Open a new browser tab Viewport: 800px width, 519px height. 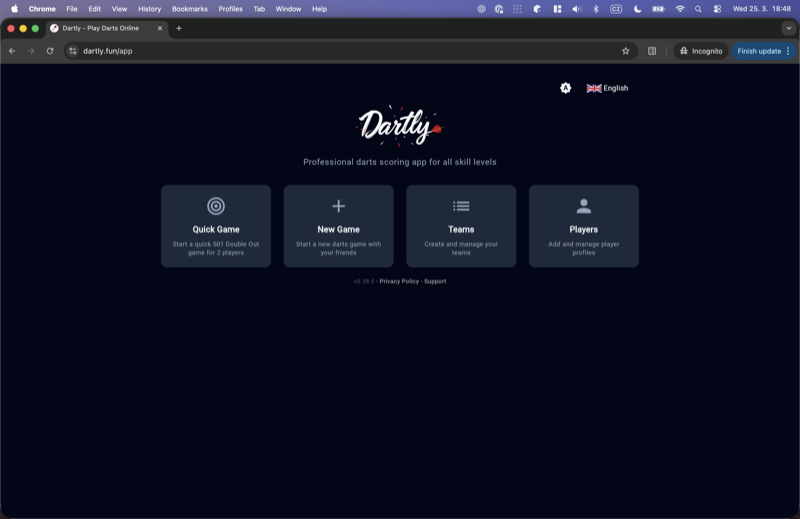179,29
